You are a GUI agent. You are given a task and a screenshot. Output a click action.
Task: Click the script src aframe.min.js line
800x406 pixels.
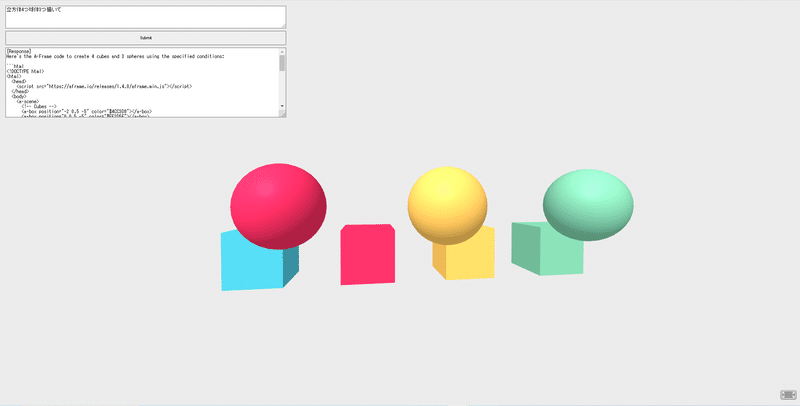pyautogui.click(x=105, y=87)
